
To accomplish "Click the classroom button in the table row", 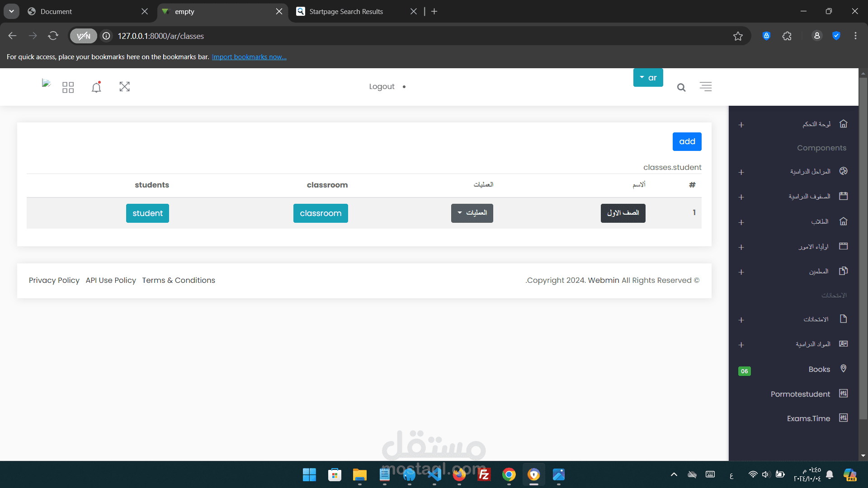I will click(x=321, y=213).
